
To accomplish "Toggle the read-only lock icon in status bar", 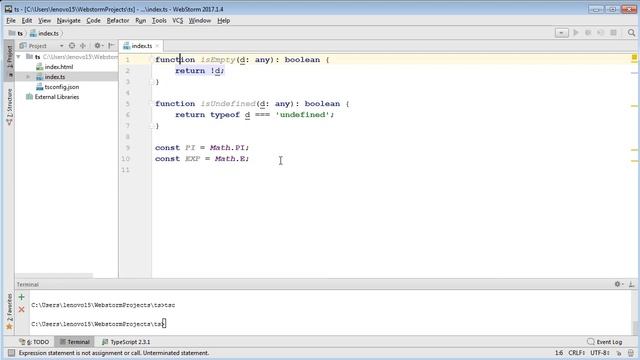I will click(x=619, y=353).
